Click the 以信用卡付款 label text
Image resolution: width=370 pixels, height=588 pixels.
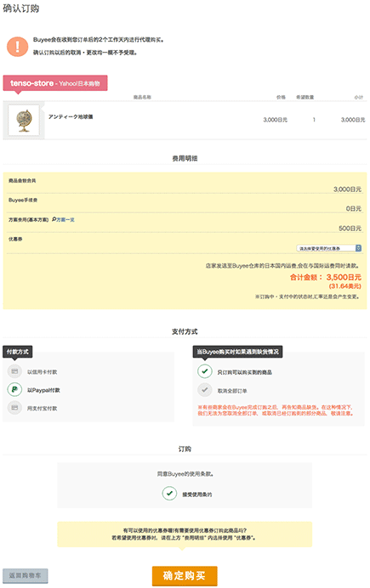(42, 372)
